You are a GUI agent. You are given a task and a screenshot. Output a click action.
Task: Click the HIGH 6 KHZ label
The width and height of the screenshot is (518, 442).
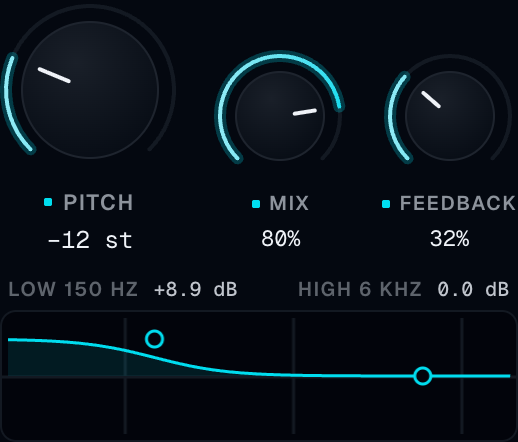(x=360, y=289)
